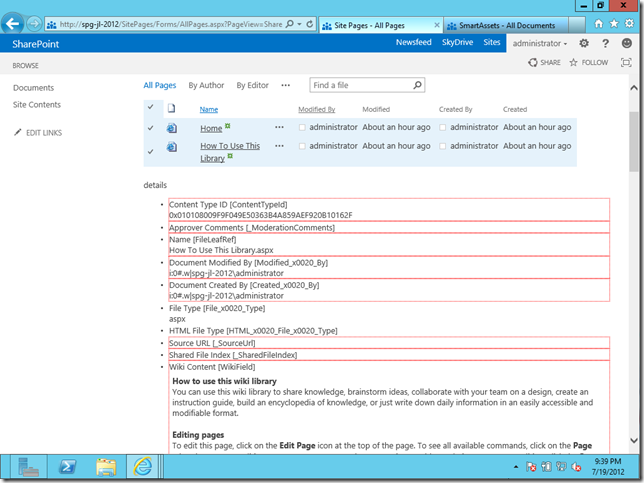Screen dimensions: 644x483
Task: Open the Newsfeed link in top bar
Action: (413, 44)
